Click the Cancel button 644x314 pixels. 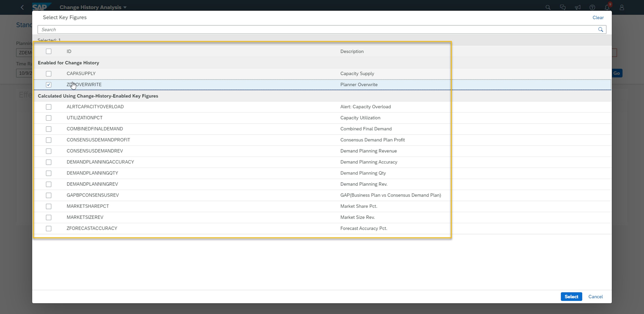(595, 296)
